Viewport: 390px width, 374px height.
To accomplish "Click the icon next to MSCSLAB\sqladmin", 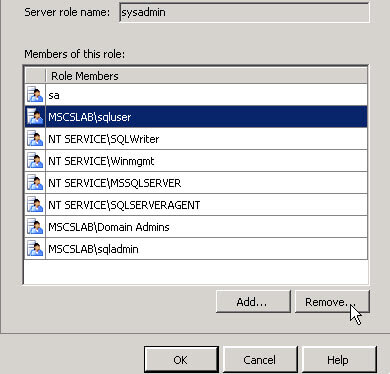I will [35, 249].
